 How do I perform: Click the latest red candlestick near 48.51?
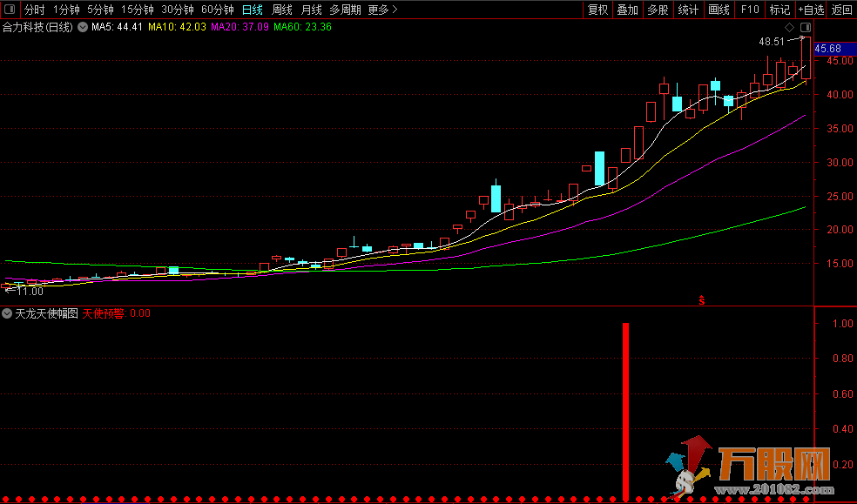806,57
